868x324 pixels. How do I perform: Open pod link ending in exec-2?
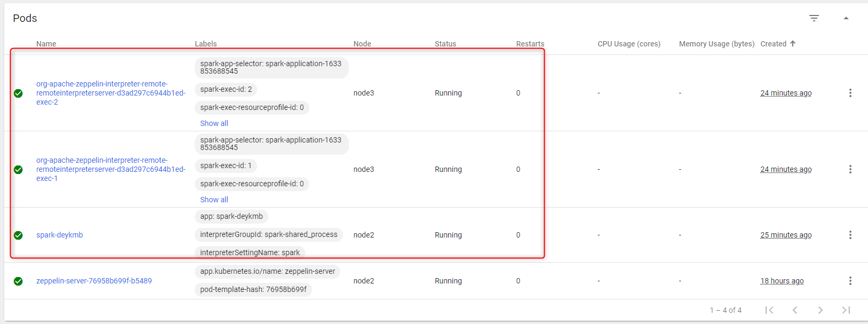(x=111, y=93)
